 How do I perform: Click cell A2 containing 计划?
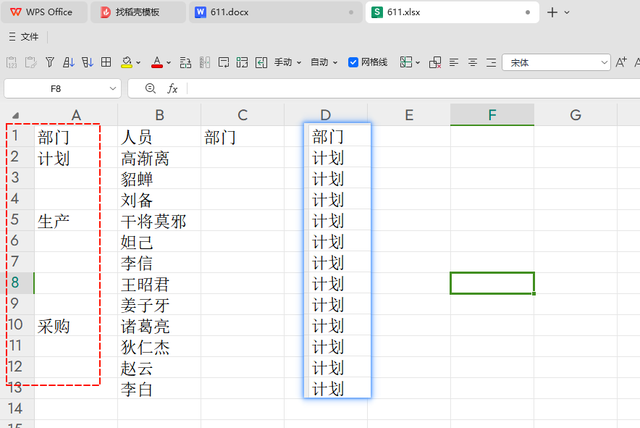click(x=76, y=157)
